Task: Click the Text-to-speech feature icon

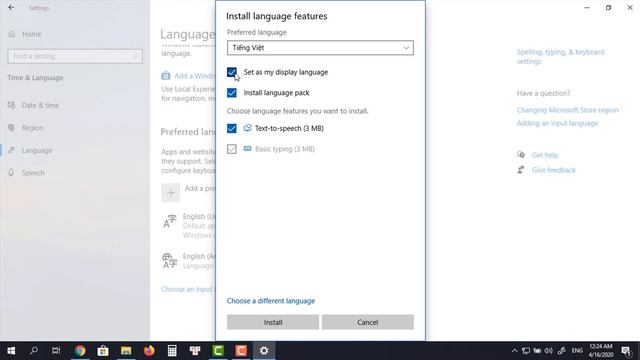Action: tap(247, 128)
